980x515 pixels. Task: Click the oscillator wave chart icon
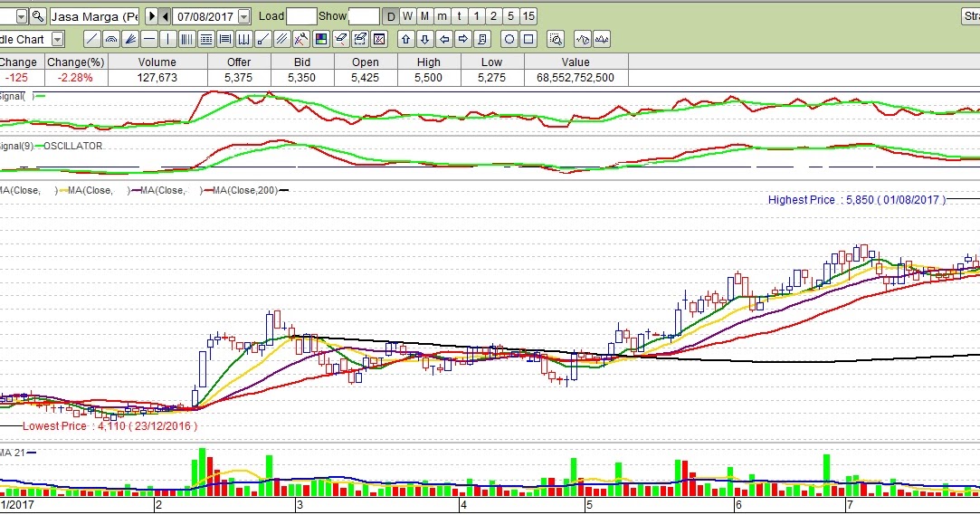point(602,40)
